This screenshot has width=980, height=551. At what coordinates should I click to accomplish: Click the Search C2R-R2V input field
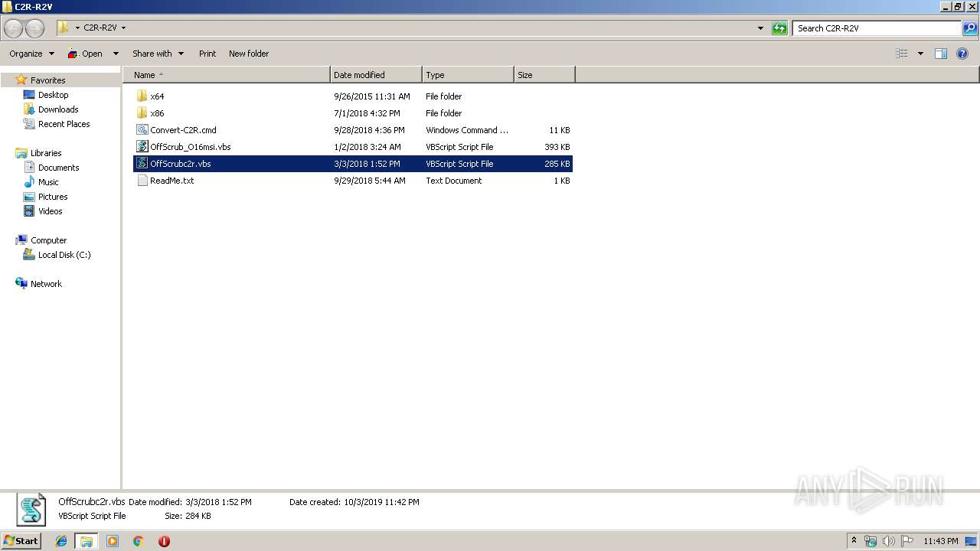877,28
